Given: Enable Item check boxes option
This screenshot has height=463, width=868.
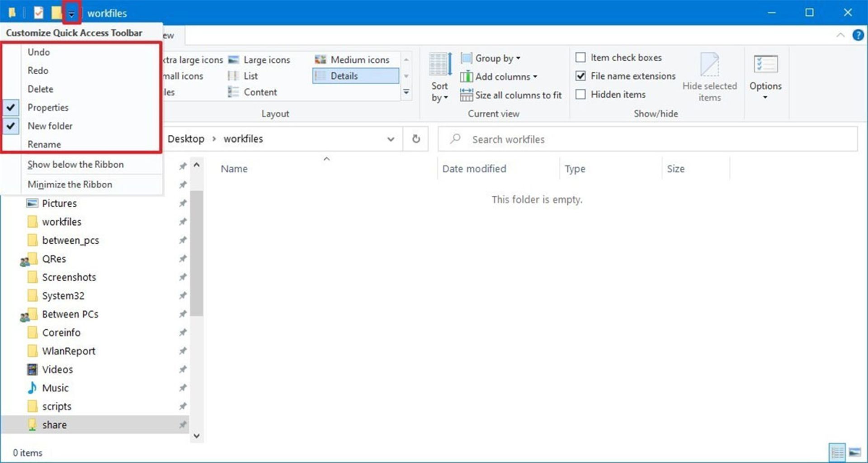Looking at the screenshot, I should (580, 57).
